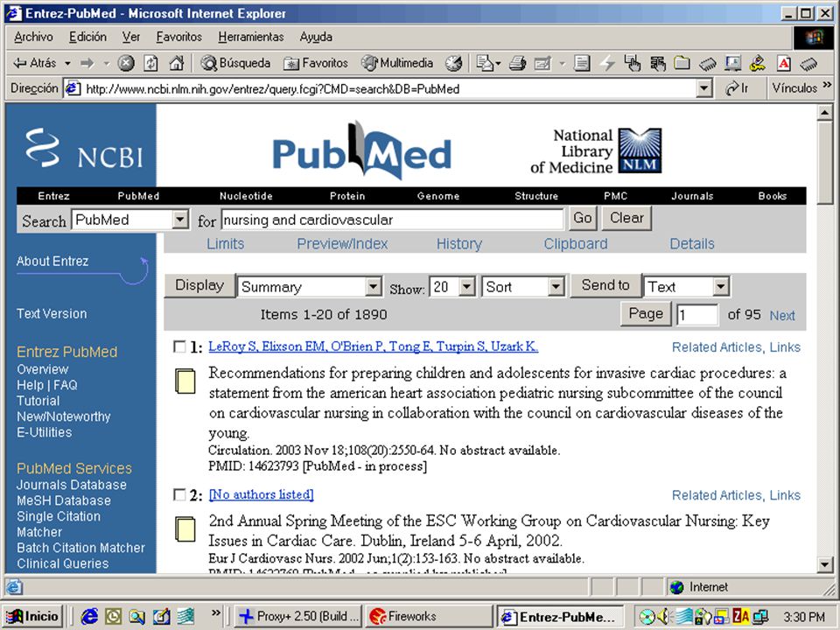The image size is (840, 630).
Task: Click the page number input field
Action: [697, 315]
